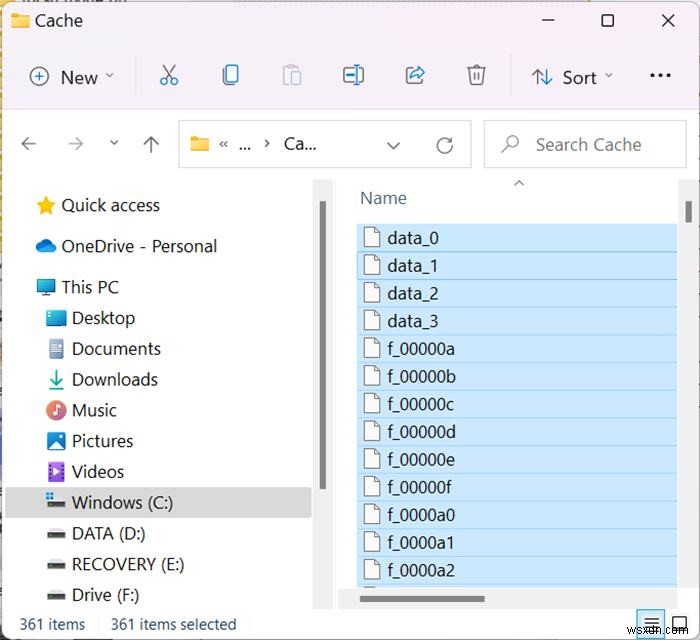Go forward with the right arrow
The image size is (700, 640).
75,144
